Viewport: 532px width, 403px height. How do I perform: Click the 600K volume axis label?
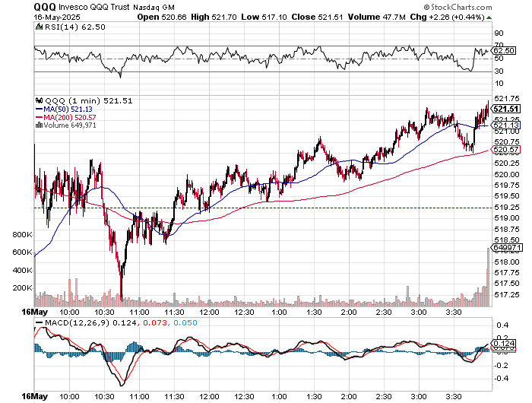[x=22, y=252]
